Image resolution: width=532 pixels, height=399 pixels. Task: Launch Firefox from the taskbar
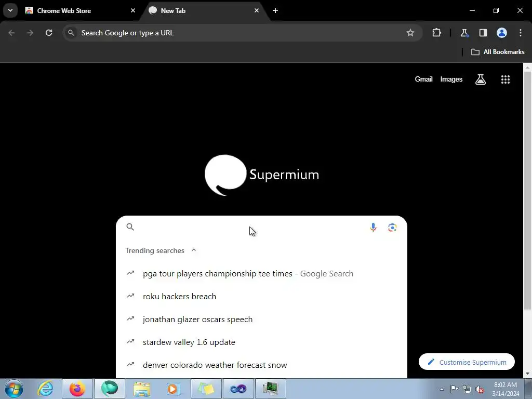coord(77,389)
